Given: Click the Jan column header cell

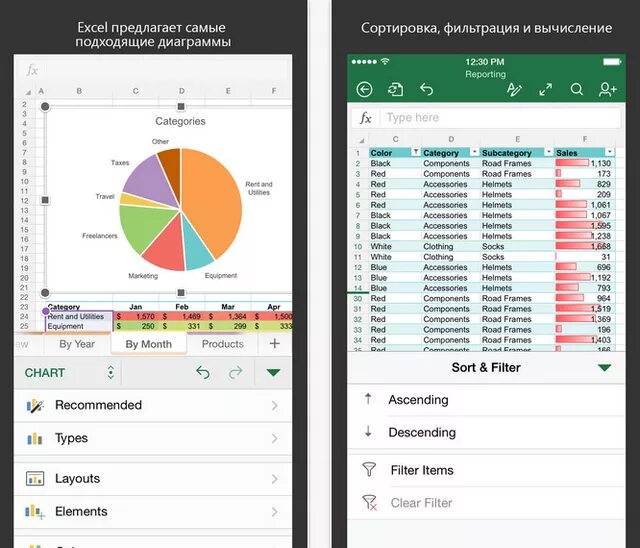Looking at the screenshot, I should (x=136, y=306).
